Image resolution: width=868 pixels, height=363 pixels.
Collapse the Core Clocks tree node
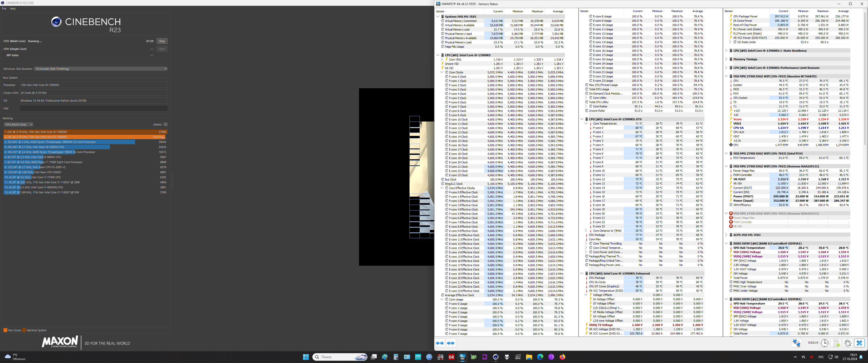pos(442,72)
